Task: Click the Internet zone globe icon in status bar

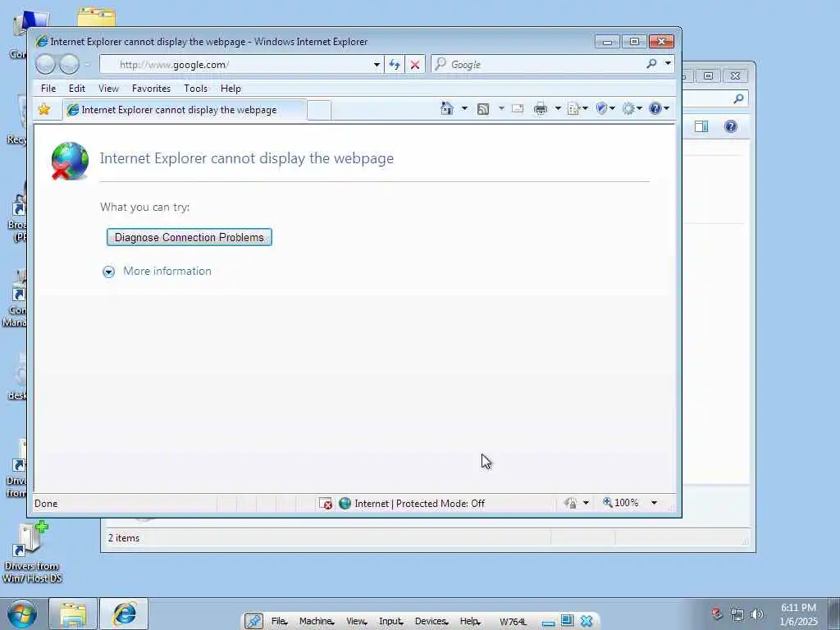Action: pos(345,503)
